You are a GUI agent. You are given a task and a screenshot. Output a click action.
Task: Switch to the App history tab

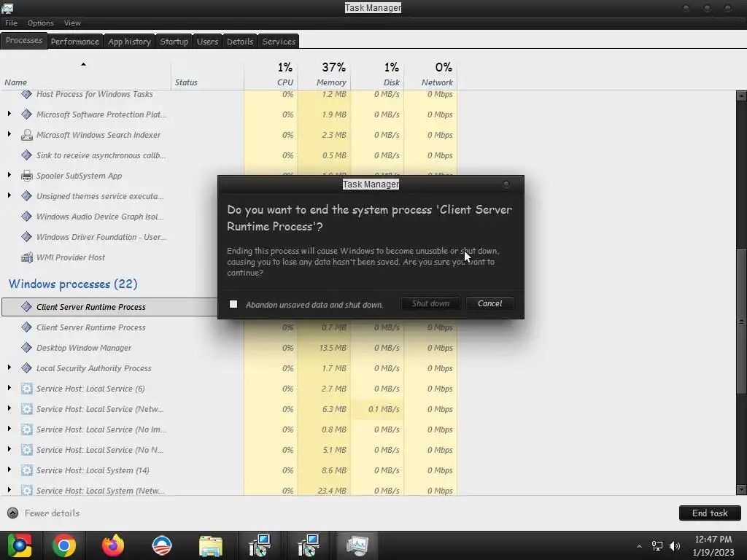(129, 42)
